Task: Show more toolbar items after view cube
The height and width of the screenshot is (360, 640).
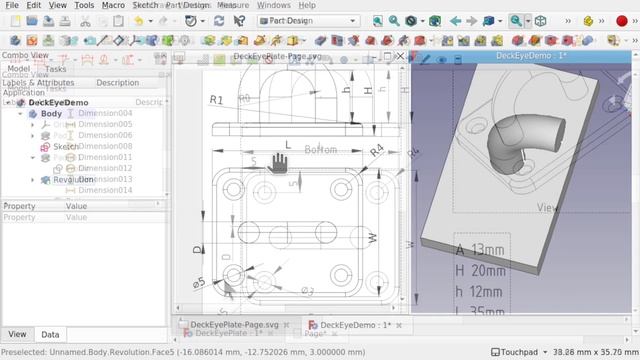Action: coord(568,21)
